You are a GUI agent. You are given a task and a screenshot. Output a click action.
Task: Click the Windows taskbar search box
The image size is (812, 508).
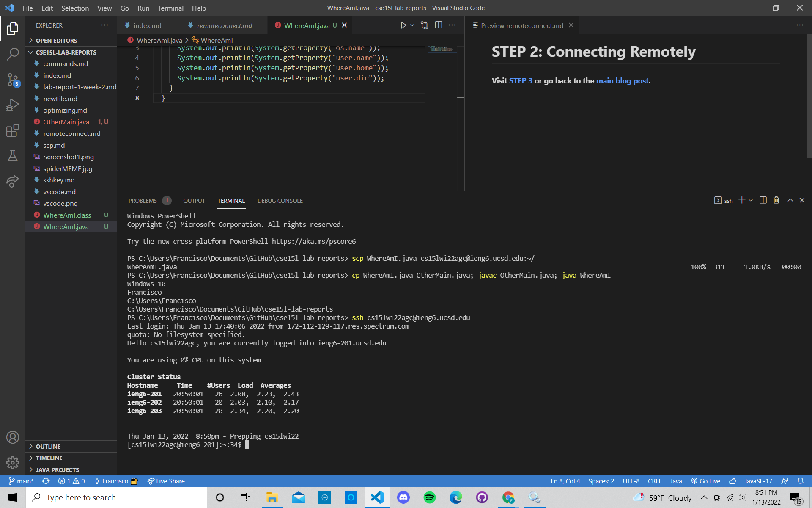(117, 497)
